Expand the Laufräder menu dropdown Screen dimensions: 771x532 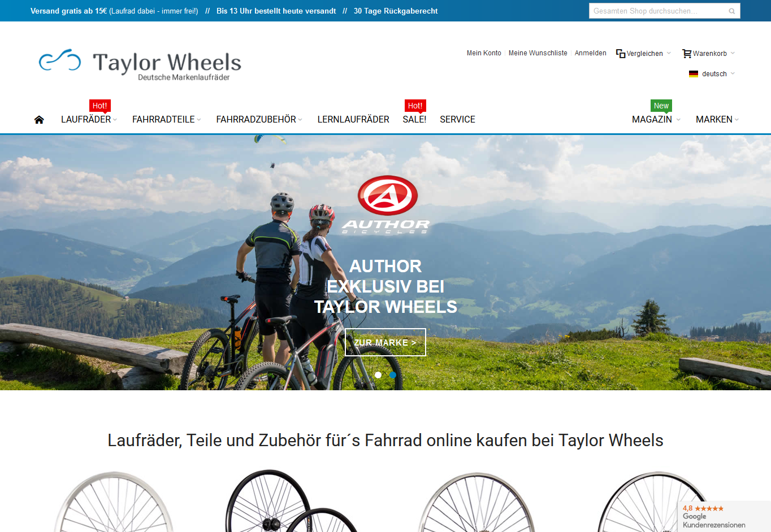(89, 120)
